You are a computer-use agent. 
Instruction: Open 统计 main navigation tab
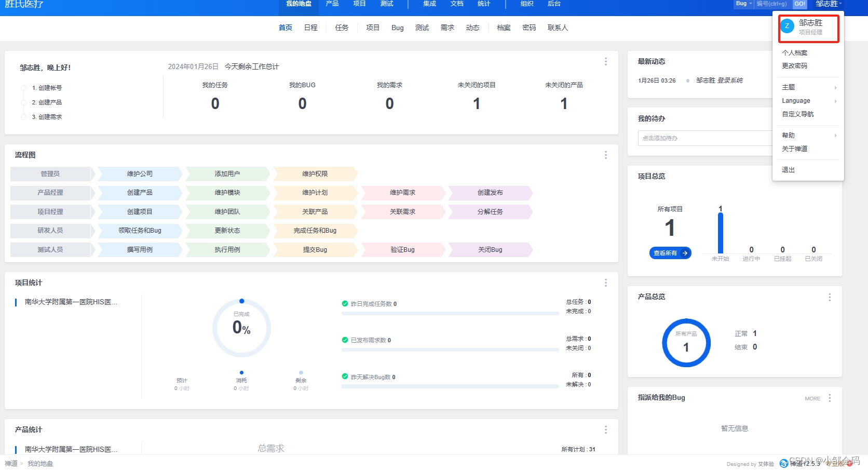(x=484, y=4)
